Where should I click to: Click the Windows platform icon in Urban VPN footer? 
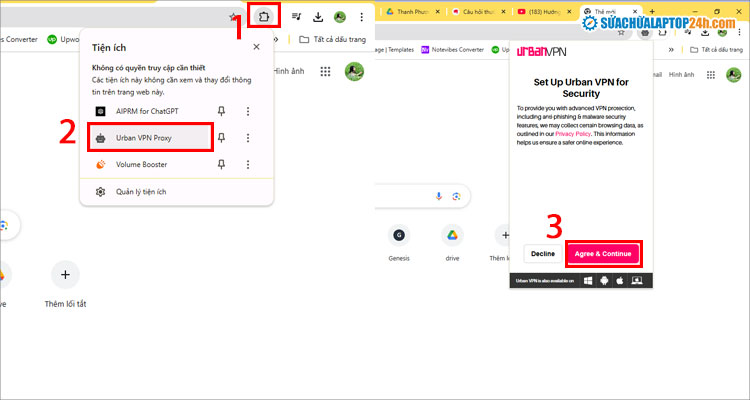click(x=587, y=281)
